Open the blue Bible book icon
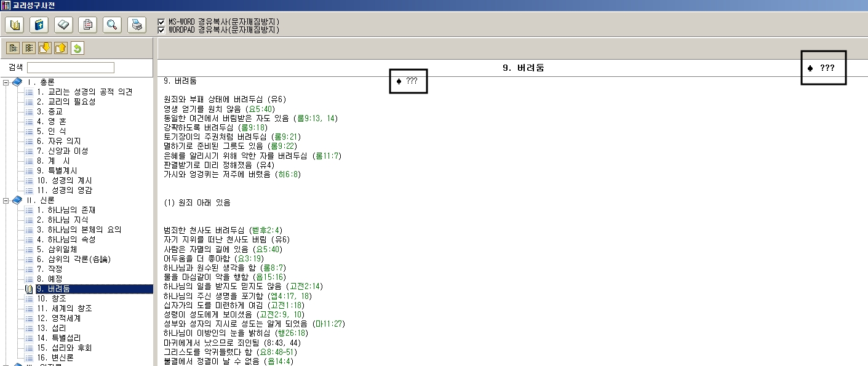This screenshot has width=868, height=366. (x=39, y=25)
